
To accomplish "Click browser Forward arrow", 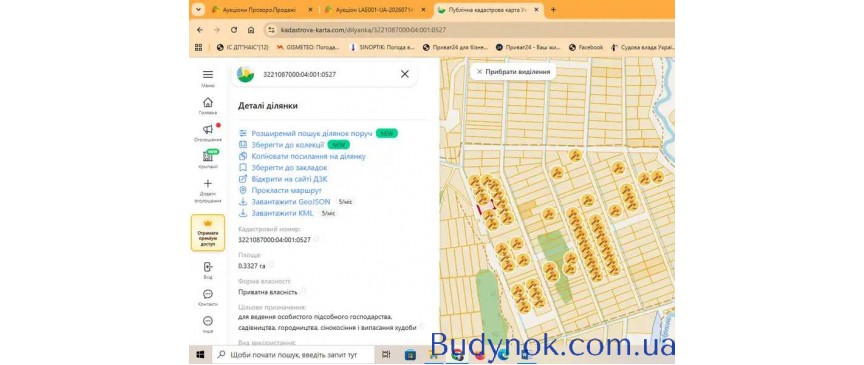I will (217, 30).
